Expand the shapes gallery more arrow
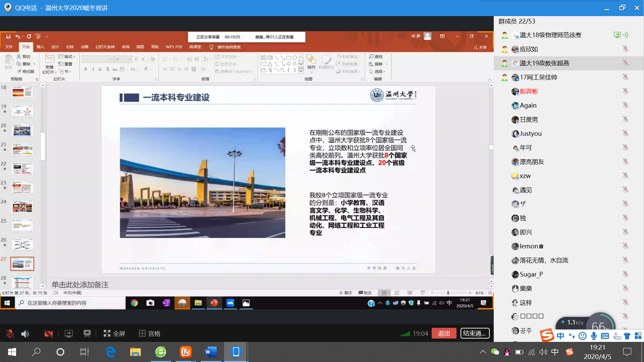Image resolution: width=644 pixels, height=362 pixels. click(x=301, y=71)
